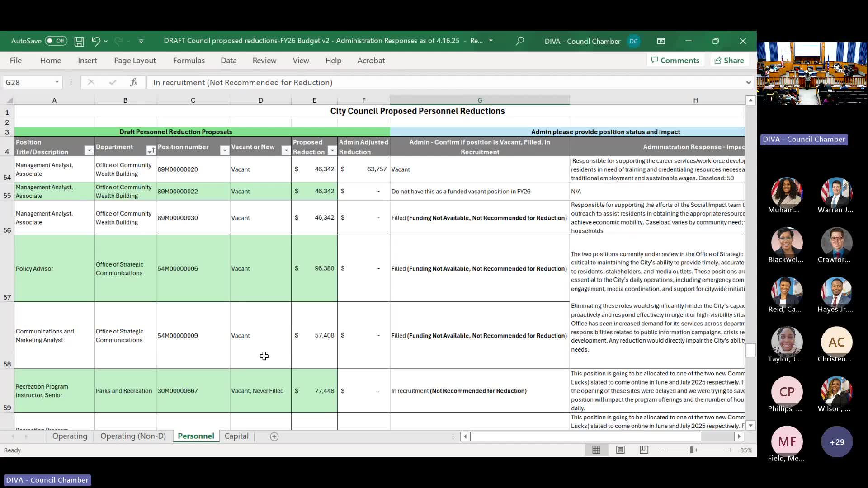
Task: Click the vertical scrollbar down arrow
Action: coord(750,426)
